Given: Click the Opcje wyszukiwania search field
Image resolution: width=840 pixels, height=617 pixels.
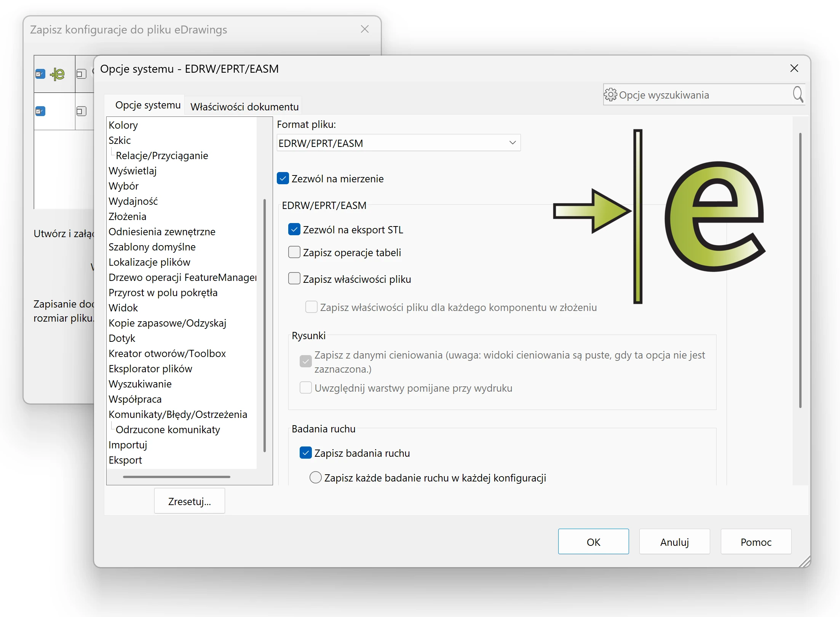Looking at the screenshot, I should coord(704,95).
